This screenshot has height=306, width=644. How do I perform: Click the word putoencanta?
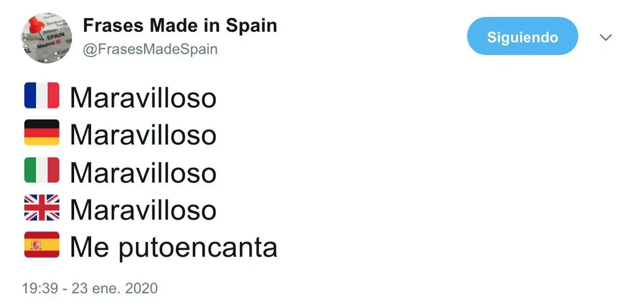(198, 248)
